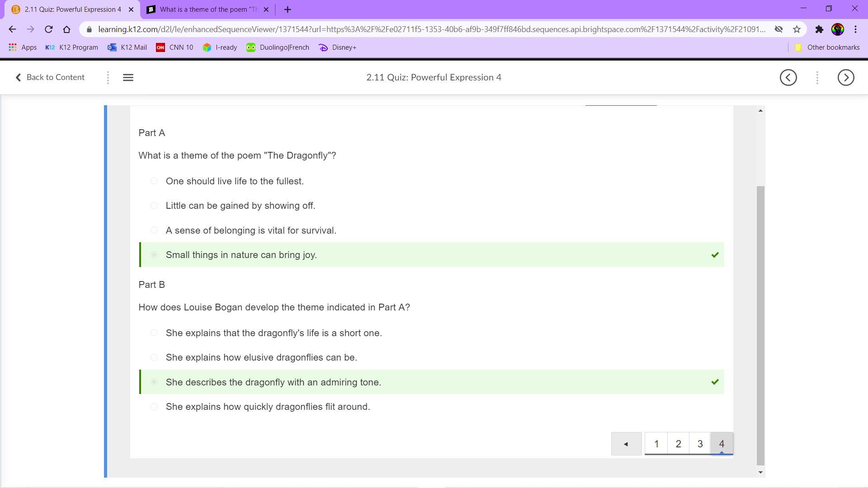Choose 'Little can be gained by showing off'
The width and height of the screenshot is (868, 488).
(x=154, y=206)
